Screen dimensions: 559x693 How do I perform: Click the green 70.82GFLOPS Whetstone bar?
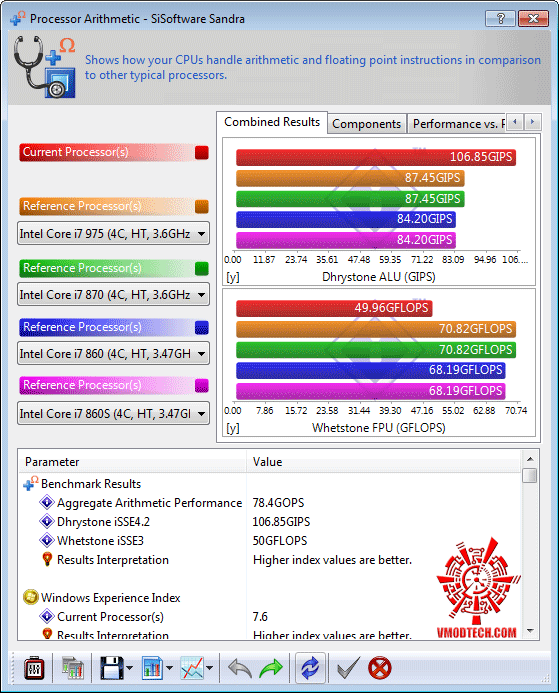pyautogui.click(x=376, y=350)
